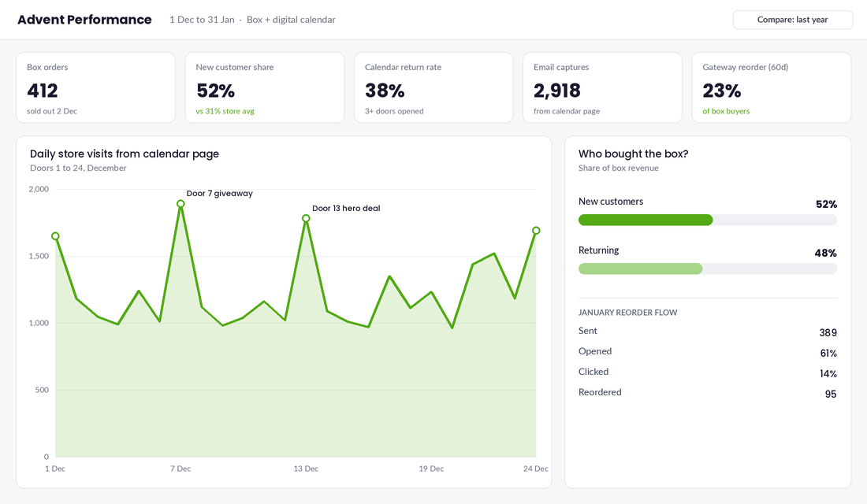Image resolution: width=867 pixels, height=504 pixels.
Task: Click the Opened value 61%
Action: click(828, 353)
